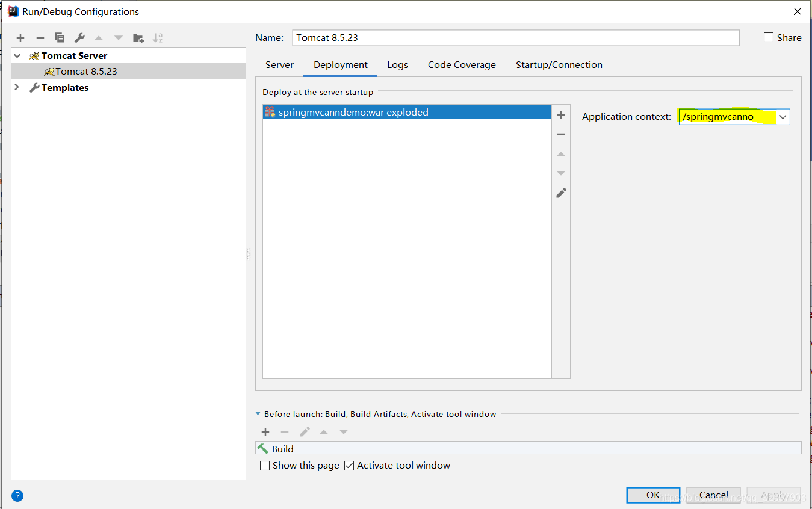Click the Cancel button
The height and width of the screenshot is (509, 812).
pyautogui.click(x=713, y=495)
